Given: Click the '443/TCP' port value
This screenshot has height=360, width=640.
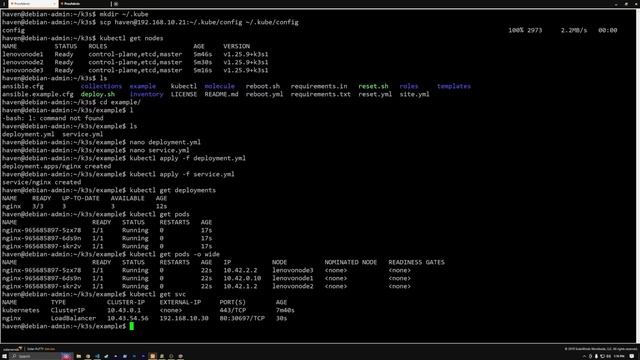Looking at the screenshot, I should click(x=233, y=310).
